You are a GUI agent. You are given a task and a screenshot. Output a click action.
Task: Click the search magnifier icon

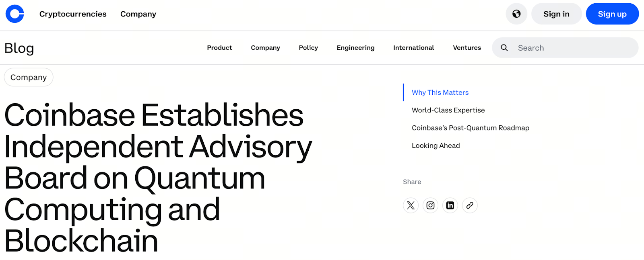point(504,48)
